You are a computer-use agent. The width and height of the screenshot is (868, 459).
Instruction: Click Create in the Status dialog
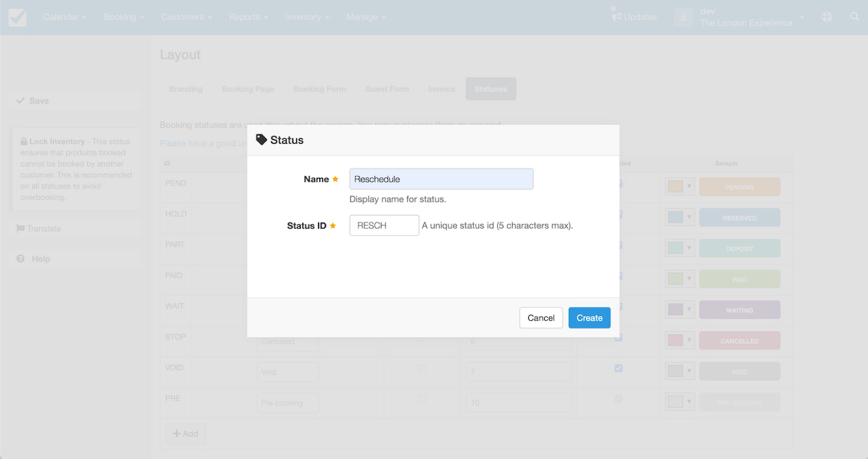click(x=589, y=318)
